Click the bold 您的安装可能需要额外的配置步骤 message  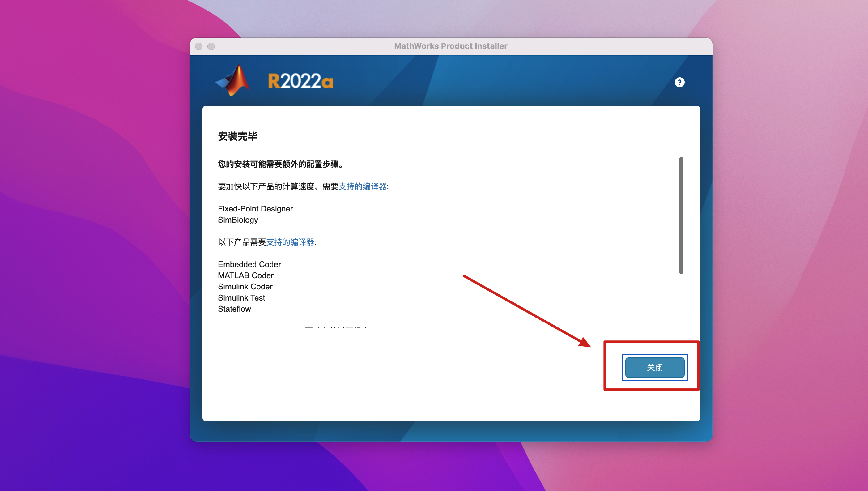point(280,164)
